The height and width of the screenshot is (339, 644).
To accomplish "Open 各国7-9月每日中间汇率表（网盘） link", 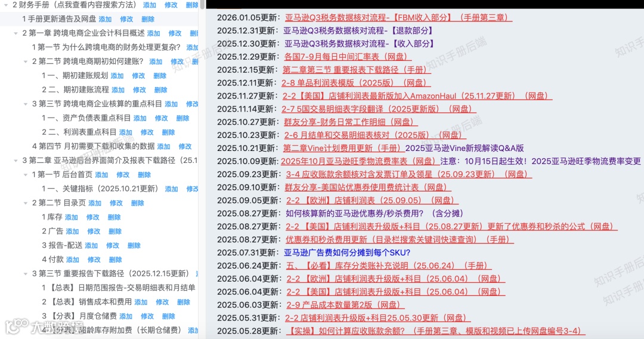I will pos(348,57).
